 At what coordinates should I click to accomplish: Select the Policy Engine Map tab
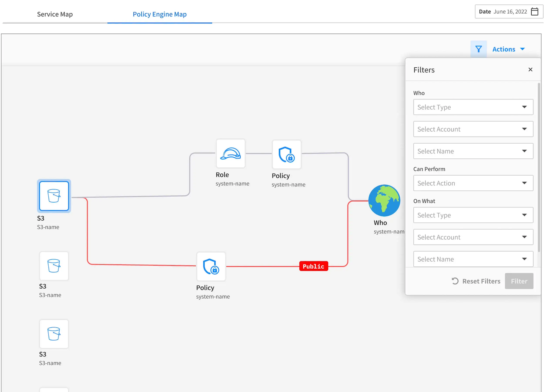[x=160, y=14]
